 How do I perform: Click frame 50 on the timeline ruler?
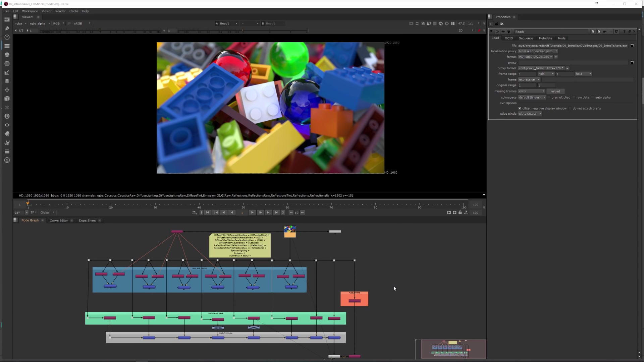(243, 204)
